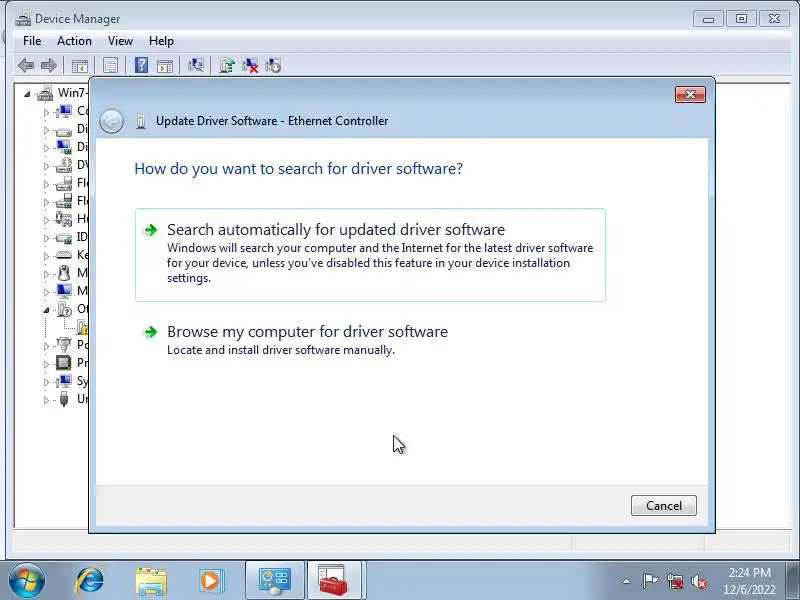Image resolution: width=800 pixels, height=600 pixels.
Task: Switch to Control Panel taskbar button
Action: coord(274,581)
